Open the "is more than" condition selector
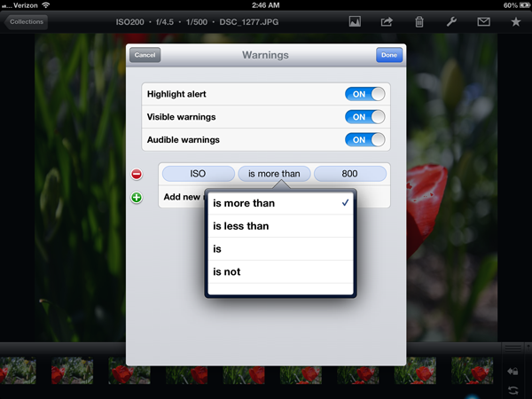Screen dimensions: 532x399 pyautogui.click(x=274, y=174)
